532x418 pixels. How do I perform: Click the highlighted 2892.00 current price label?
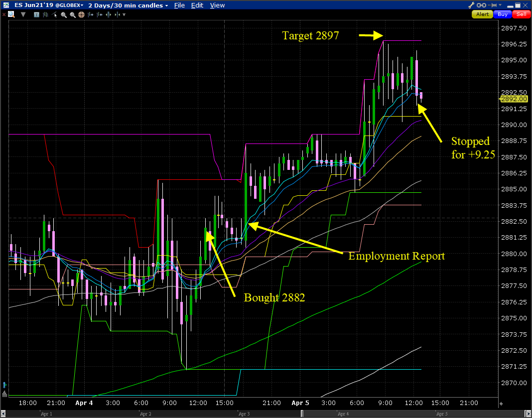pyautogui.click(x=514, y=99)
